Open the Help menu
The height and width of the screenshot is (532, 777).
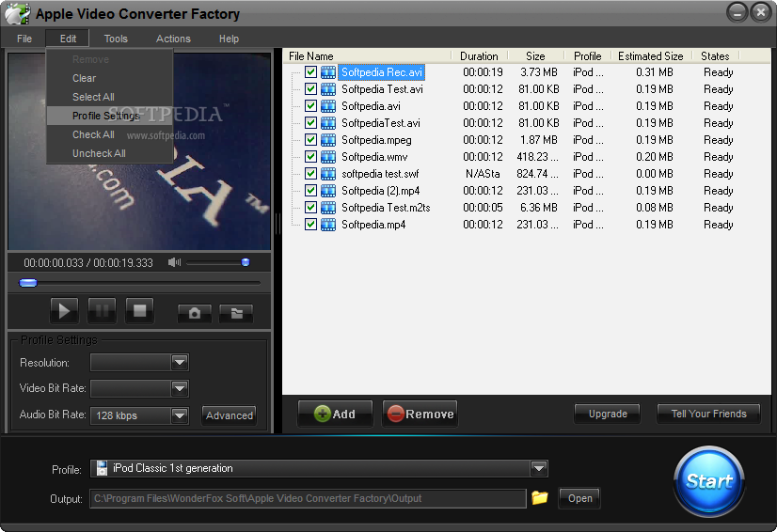[x=229, y=39]
